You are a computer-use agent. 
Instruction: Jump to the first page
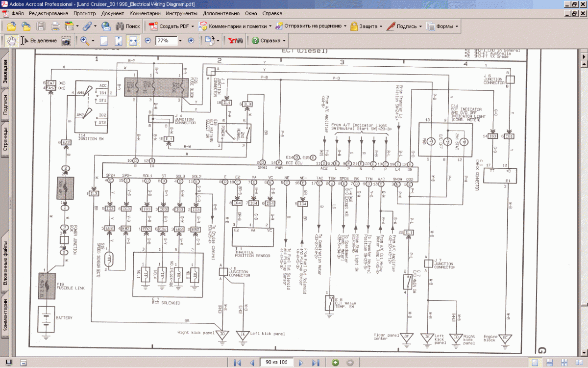pyautogui.click(x=238, y=363)
